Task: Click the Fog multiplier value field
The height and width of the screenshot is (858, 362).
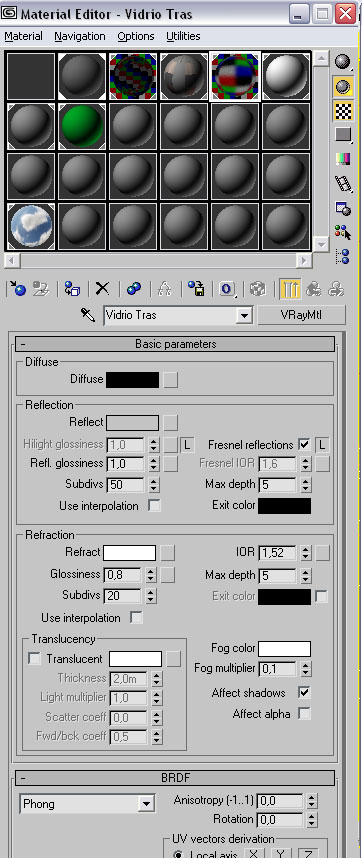Action: pyautogui.click(x=277, y=669)
